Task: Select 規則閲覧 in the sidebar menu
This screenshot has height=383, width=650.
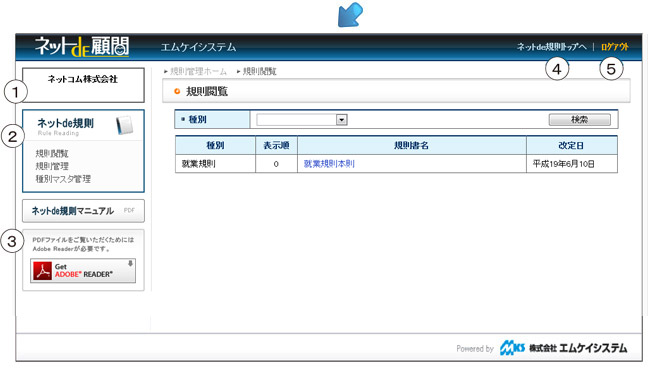Action: pos(52,154)
